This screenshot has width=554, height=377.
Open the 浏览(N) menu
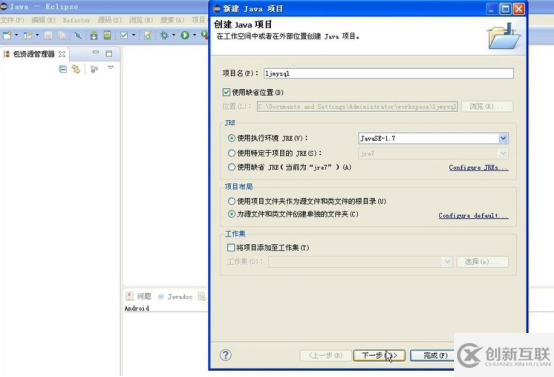(x=141, y=20)
